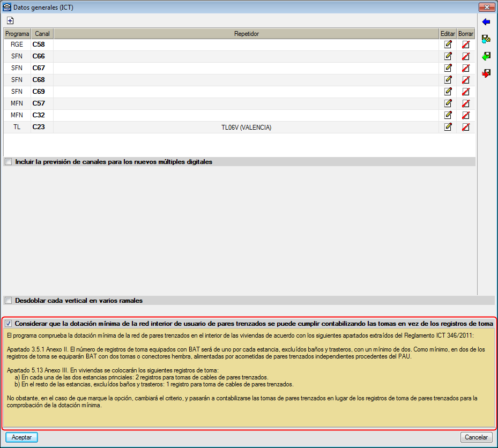Uncheck Considerar que la dotación mínima checkbox

[9, 324]
